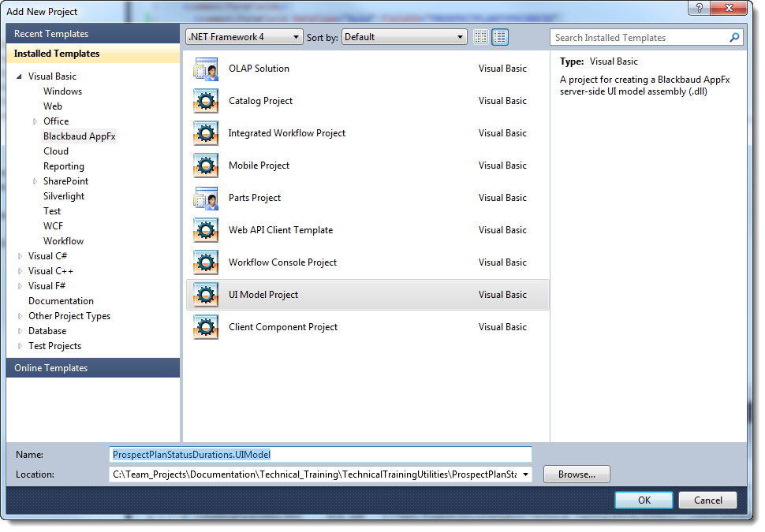This screenshot has height=532, width=765.
Task: Collapse the Visual Basic tree node
Action: tap(19, 76)
